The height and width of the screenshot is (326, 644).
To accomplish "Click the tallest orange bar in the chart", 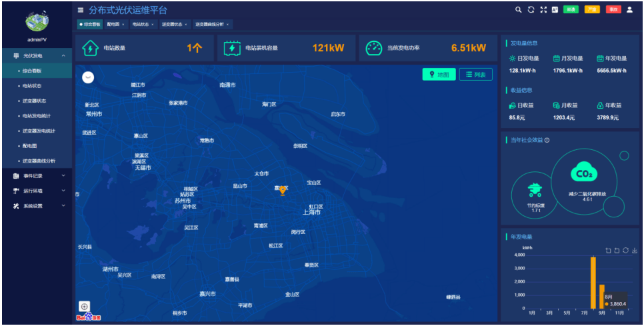I will click(593, 282).
